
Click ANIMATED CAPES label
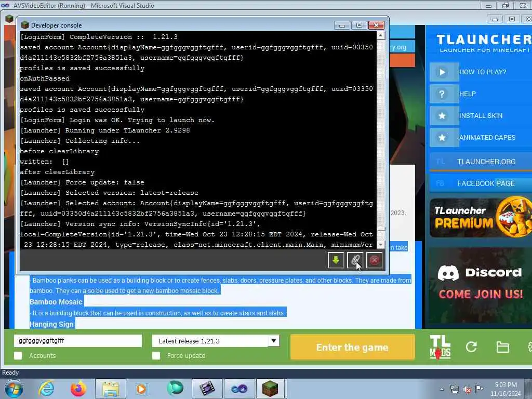tap(487, 137)
